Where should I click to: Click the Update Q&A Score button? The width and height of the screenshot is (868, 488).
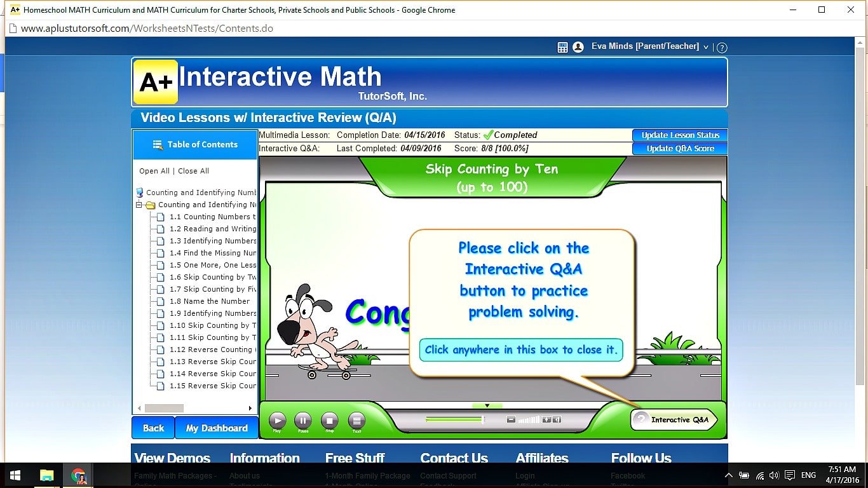point(680,148)
